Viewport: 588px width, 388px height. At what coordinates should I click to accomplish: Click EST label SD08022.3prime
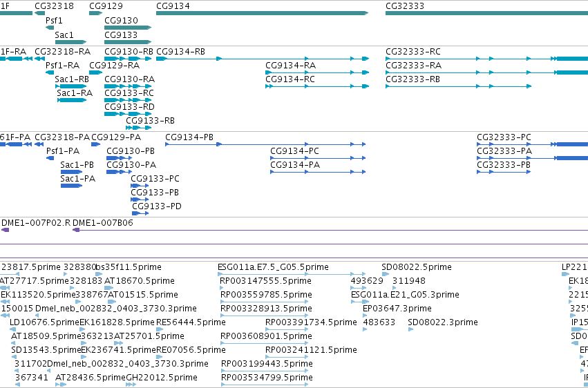click(x=443, y=323)
